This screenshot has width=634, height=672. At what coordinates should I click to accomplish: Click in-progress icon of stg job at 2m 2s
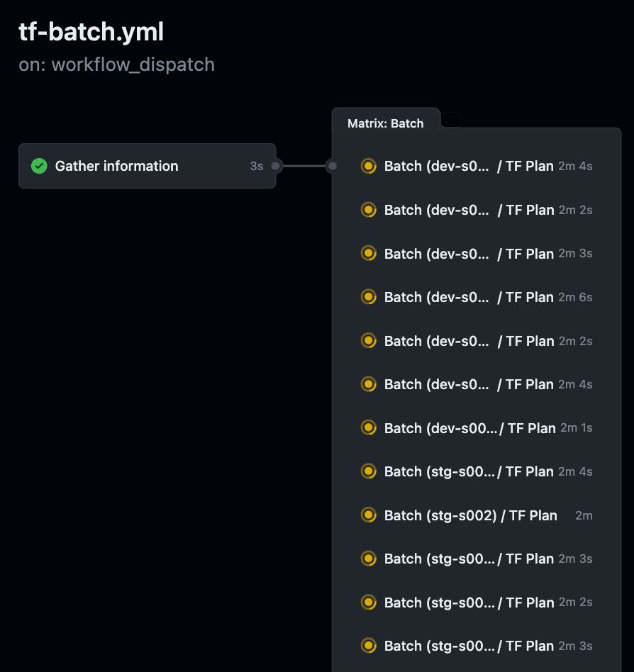(x=368, y=602)
